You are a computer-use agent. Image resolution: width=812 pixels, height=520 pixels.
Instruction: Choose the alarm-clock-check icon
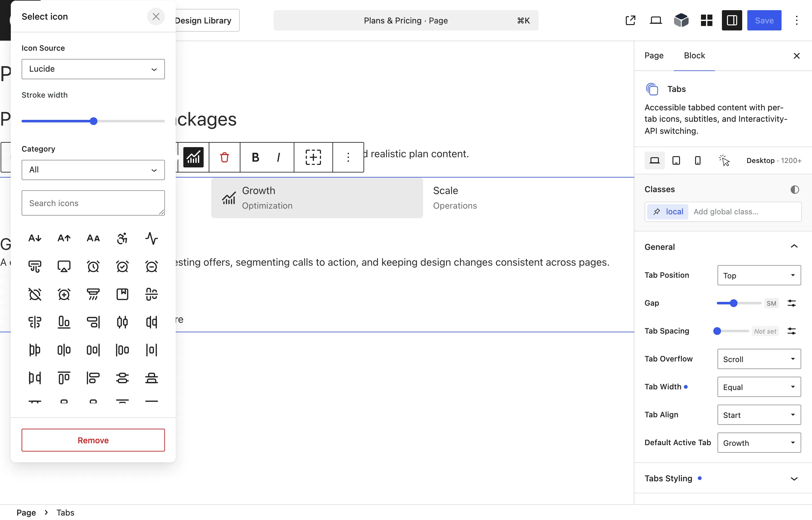click(122, 266)
